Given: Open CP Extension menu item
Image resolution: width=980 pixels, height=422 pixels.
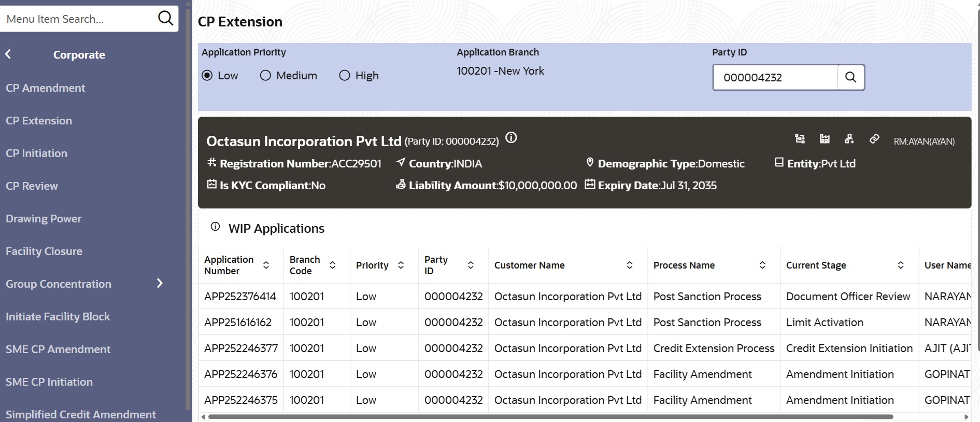Looking at the screenshot, I should (x=39, y=121).
